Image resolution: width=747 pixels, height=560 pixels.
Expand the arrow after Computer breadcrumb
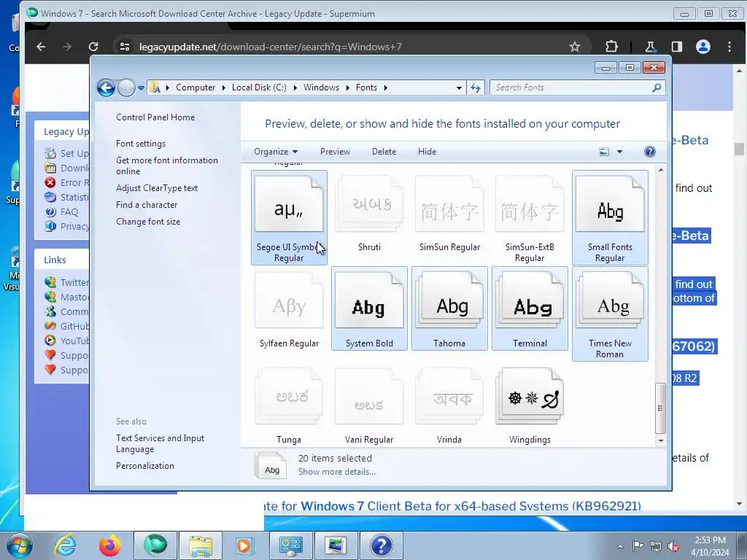(223, 87)
